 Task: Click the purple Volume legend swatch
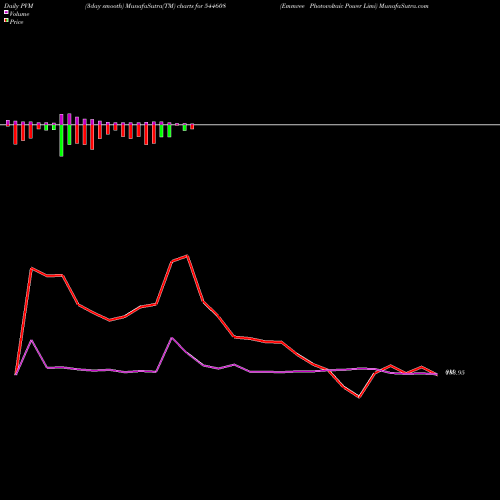tap(6, 12)
